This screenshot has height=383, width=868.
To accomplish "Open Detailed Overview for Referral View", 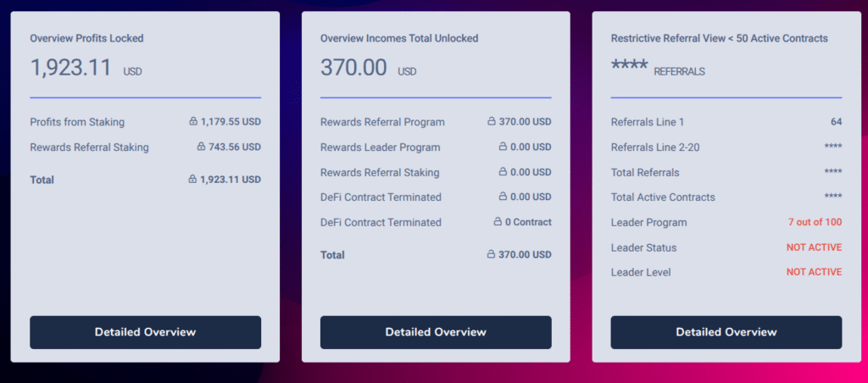I will coord(726,332).
